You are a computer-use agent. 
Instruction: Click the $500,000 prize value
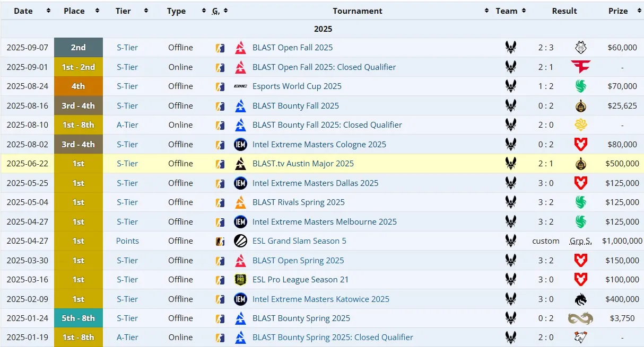point(622,164)
